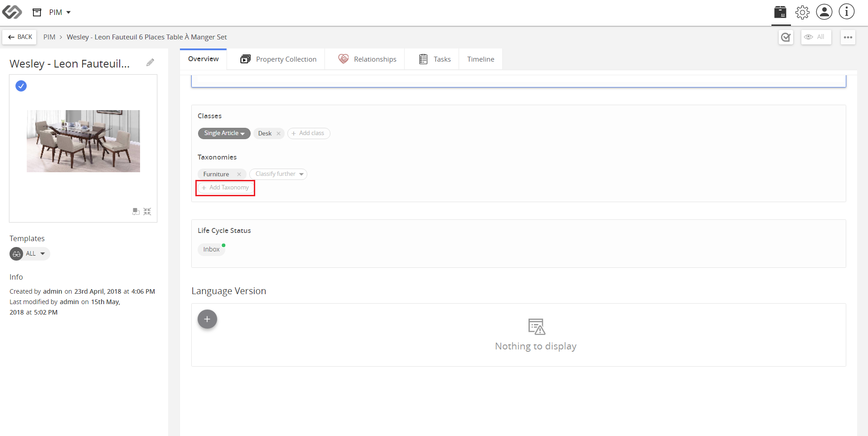Open the dining set product thumbnail

tap(83, 141)
